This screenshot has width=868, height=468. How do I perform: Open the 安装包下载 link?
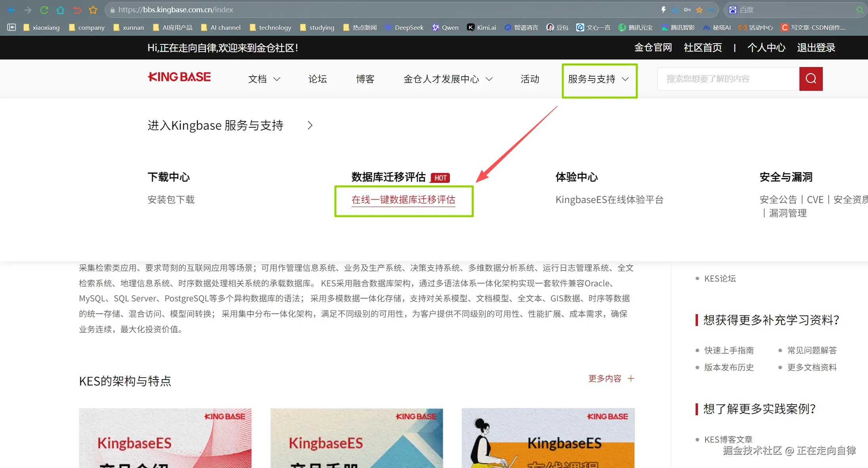click(x=171, y=200)
